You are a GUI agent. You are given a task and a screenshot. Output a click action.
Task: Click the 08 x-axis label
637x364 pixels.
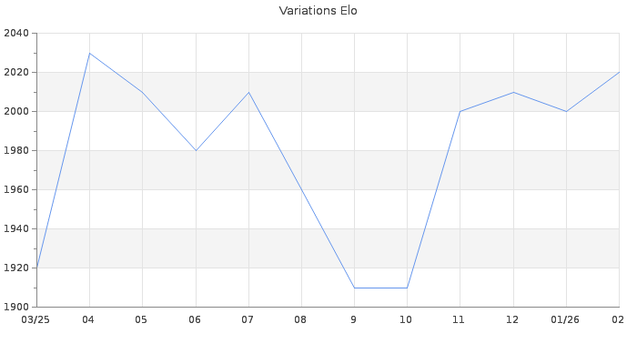click(x=301, y=320)
